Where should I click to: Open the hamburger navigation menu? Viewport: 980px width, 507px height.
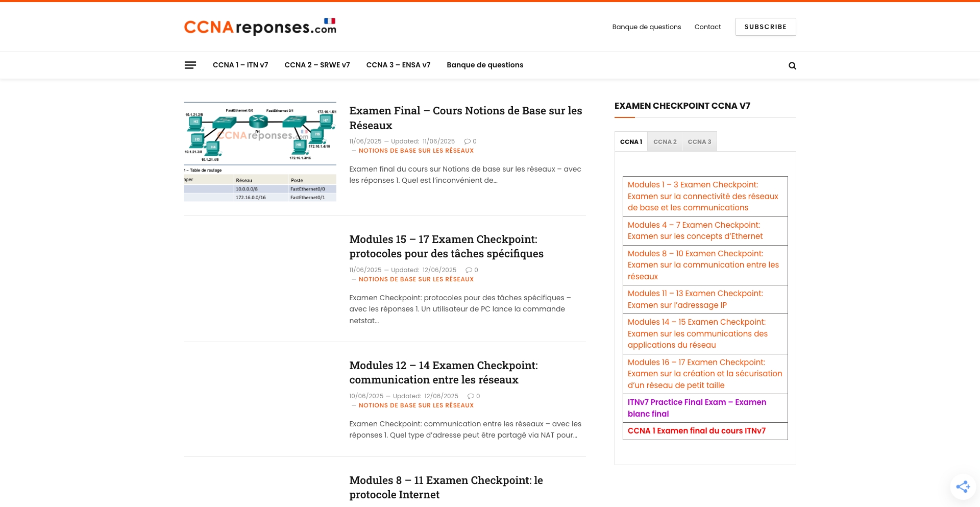pos(190,65)
